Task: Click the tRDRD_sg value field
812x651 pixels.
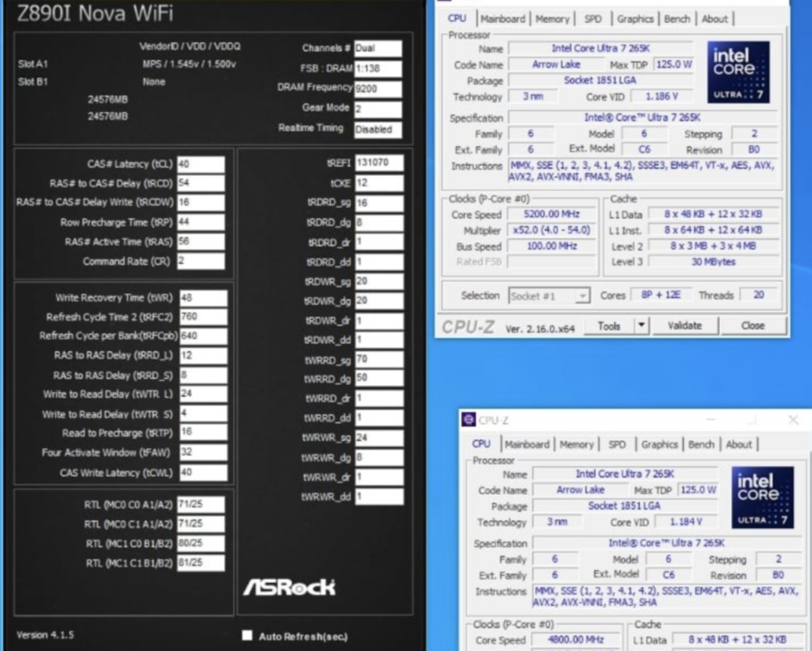Action: click(x=379, y=203)
